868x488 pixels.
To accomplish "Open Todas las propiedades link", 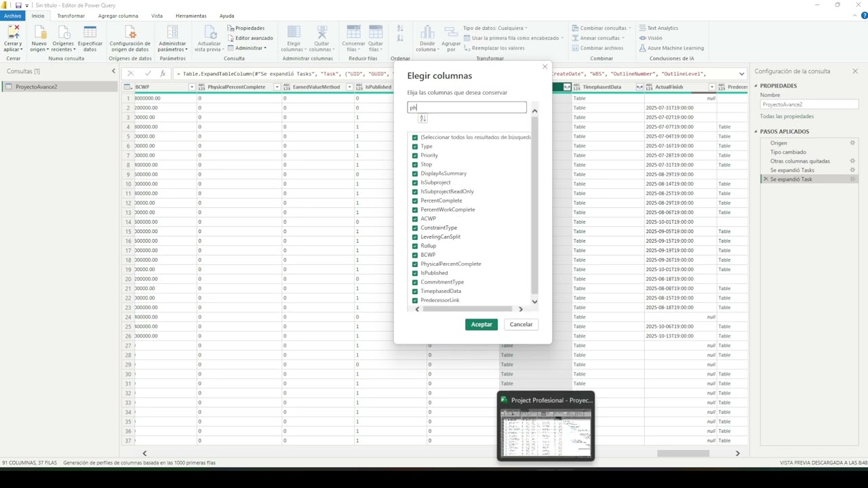I will tap(785, 117).
